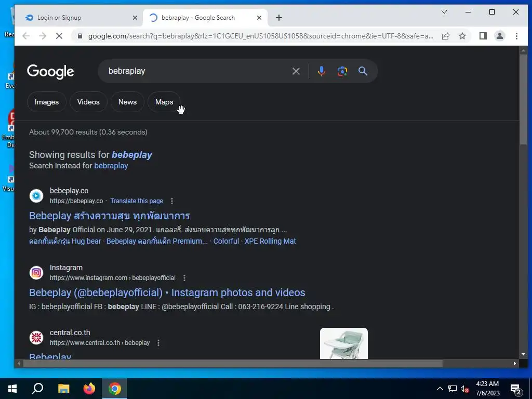This screenshot has width=532, height=399.
Task: Click the magnifier search button in search box
Action: 363,71
